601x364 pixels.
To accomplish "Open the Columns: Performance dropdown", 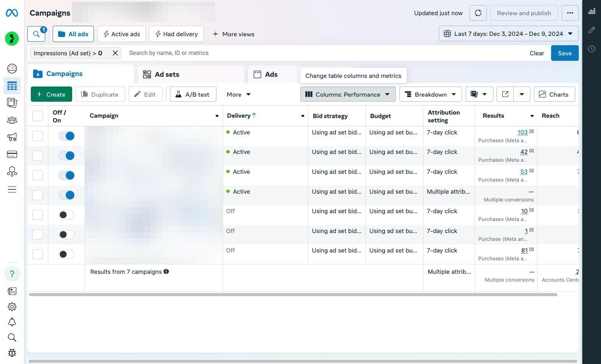I will coord(348,94).
